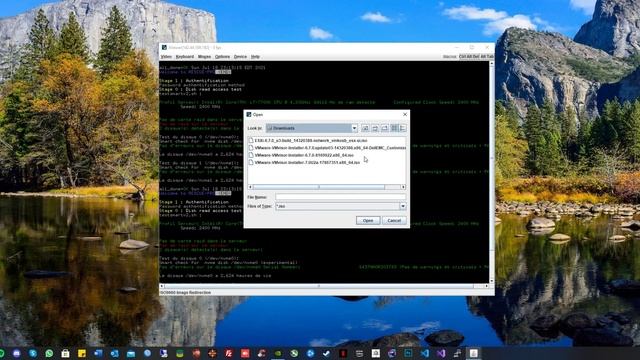This screenshot has height=360, width=640.
Task: Click file list horizontal scrollbar right arrow
Action: pyautogui.click(x=403, y=187)
